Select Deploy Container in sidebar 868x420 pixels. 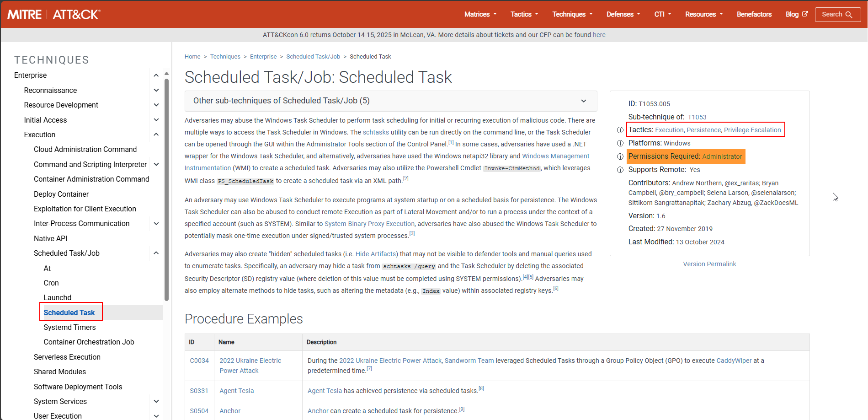coord(61,194)
